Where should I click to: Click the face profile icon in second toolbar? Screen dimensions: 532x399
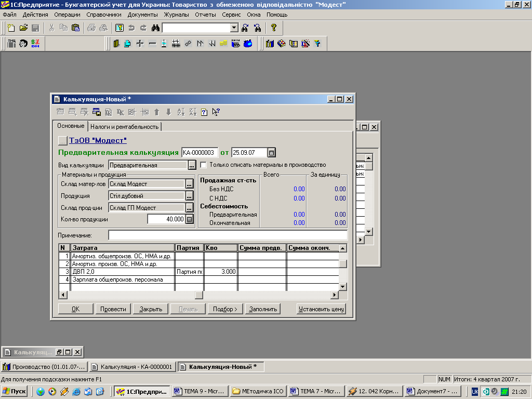pyautogui.click(x=23, y=44)
